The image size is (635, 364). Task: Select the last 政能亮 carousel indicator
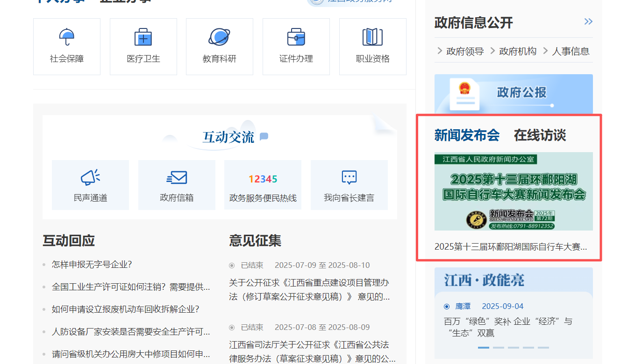(543, 348)
